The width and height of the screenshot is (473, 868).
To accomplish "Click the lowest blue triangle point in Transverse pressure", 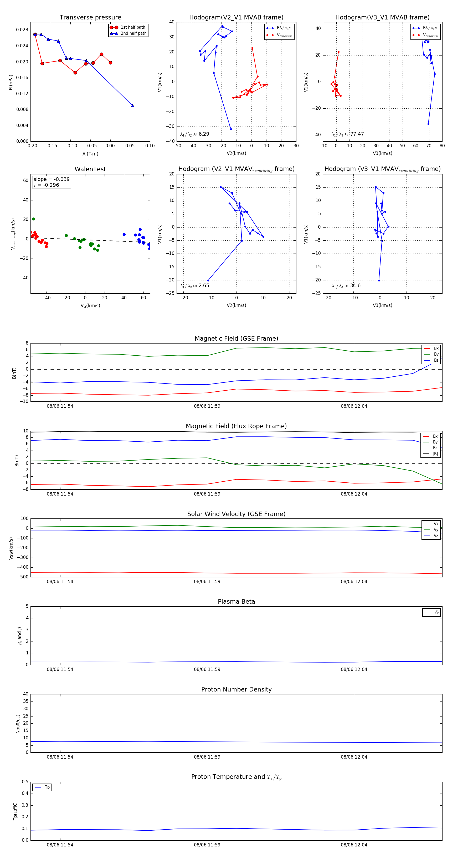I will (132, 106).
